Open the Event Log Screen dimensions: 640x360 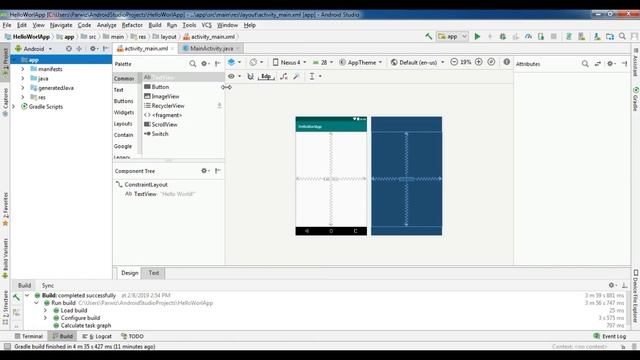pos(610,336)
